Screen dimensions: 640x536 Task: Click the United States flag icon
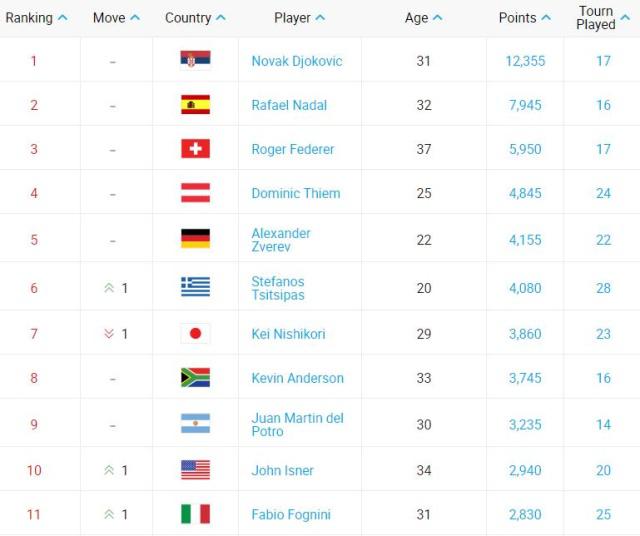point(195,470)
